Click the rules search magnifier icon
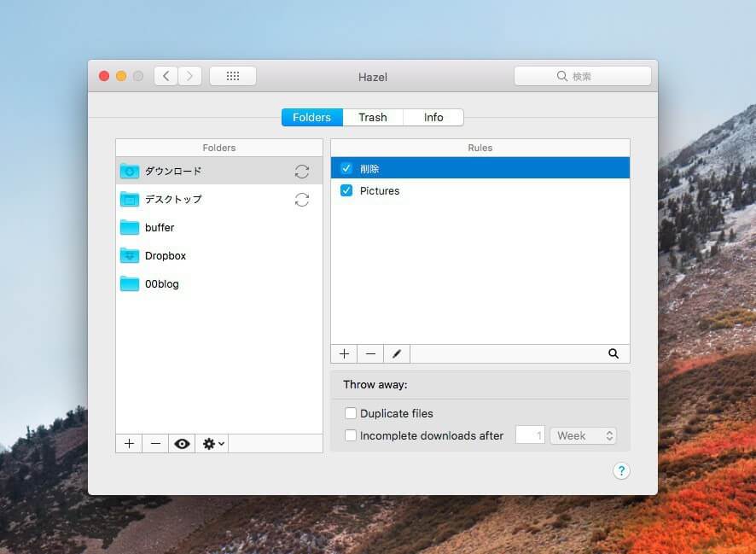 click(x=614, y=354)
